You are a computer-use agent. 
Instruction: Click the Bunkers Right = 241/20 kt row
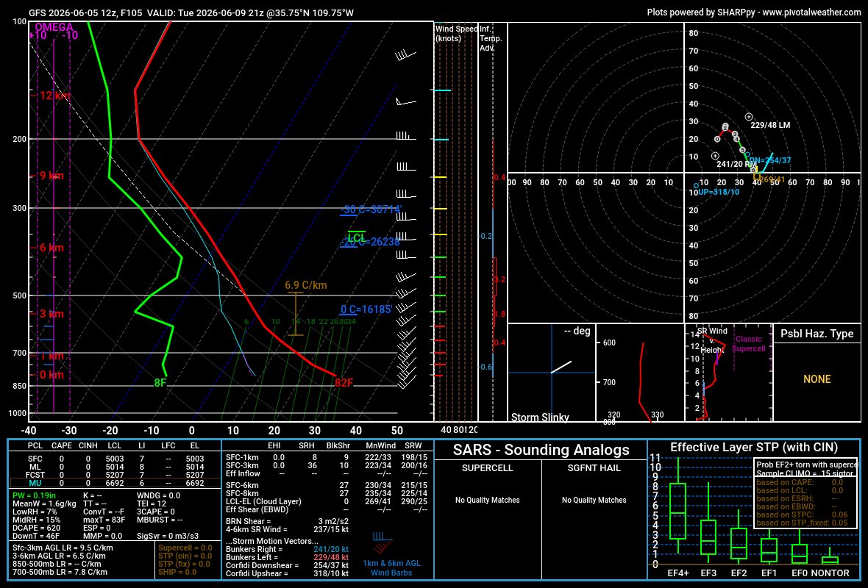pos(288,549)
